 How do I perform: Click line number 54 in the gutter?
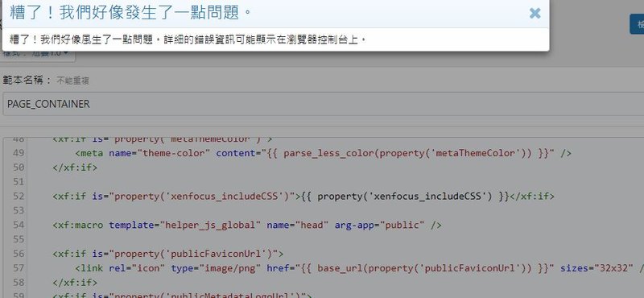click(x=18, y=225)
